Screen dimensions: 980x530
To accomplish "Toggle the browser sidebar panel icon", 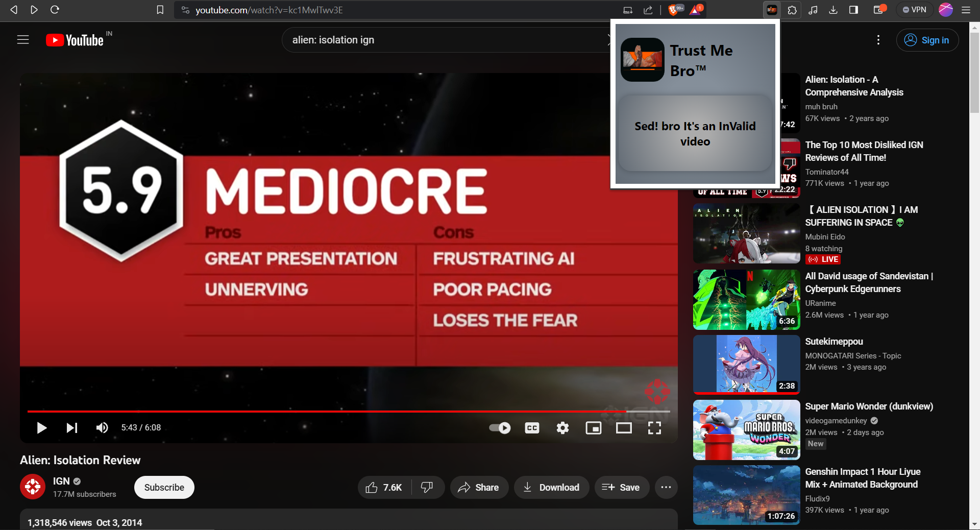I will click(853, 10).
